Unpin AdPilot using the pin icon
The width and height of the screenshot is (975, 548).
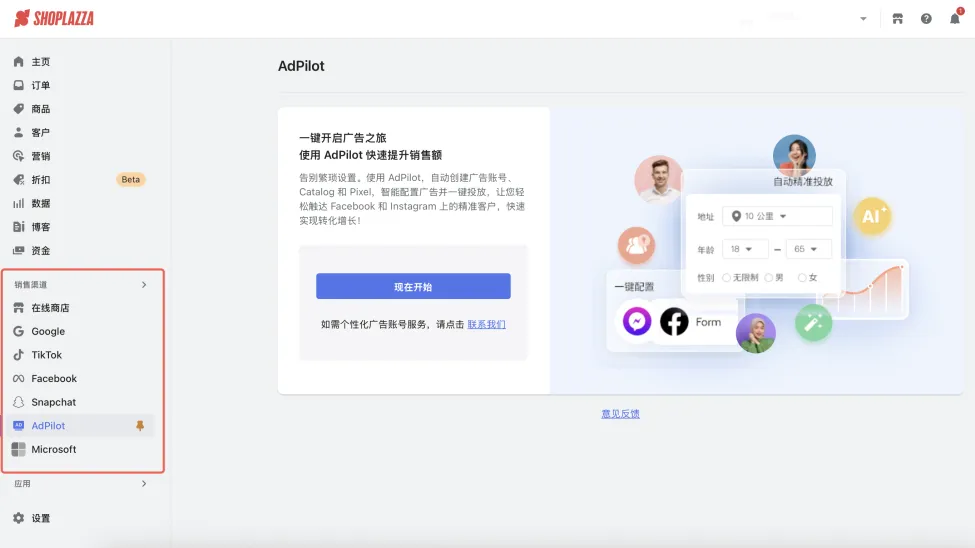pos(140,426)
